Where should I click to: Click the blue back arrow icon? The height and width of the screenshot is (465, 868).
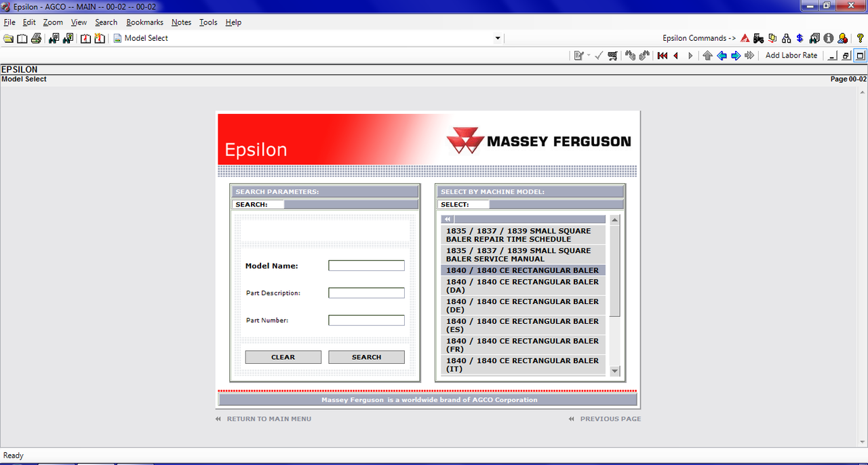[x=722, y=56]
